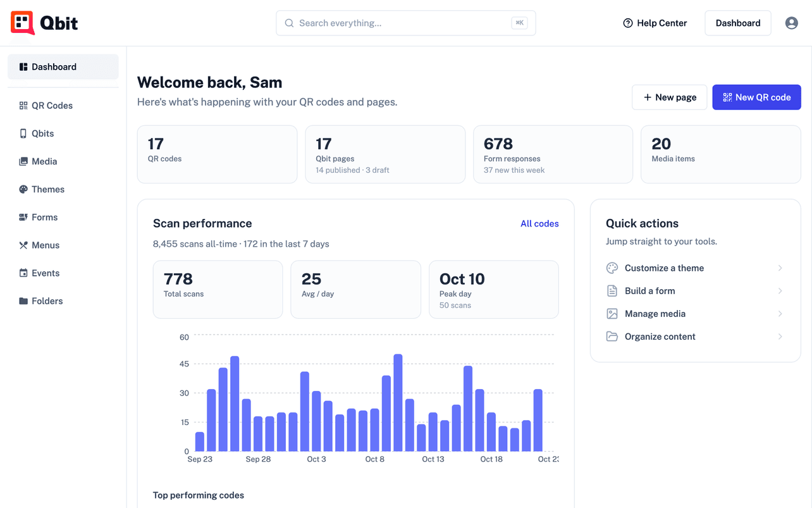Click the Forms sidebar icon
The image size is (812, 508).
coord(23,217)
